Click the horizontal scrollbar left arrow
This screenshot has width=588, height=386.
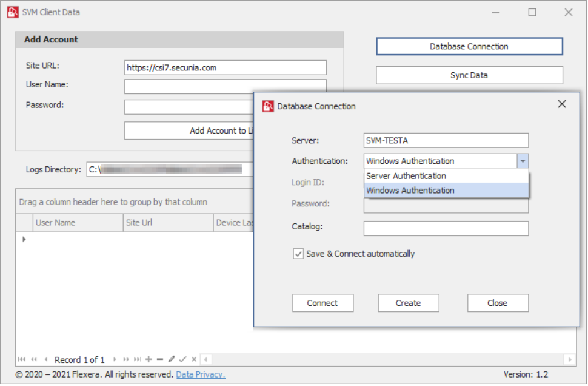tap(205, 360)
